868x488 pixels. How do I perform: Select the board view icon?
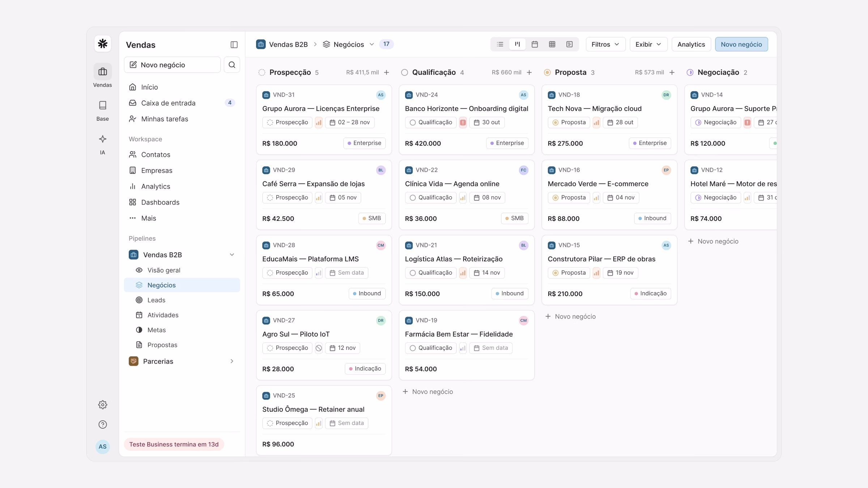(x=518, y=44)
